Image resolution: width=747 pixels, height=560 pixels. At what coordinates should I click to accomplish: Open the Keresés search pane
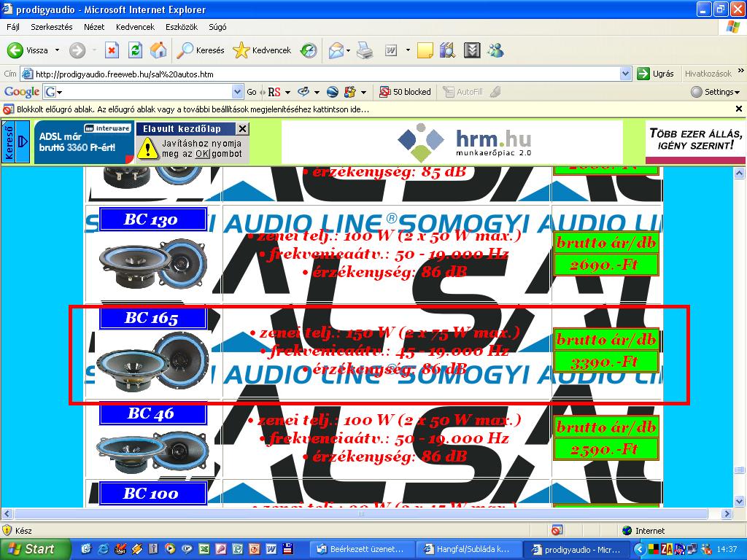pyautogui.click(x=201, y=50)
